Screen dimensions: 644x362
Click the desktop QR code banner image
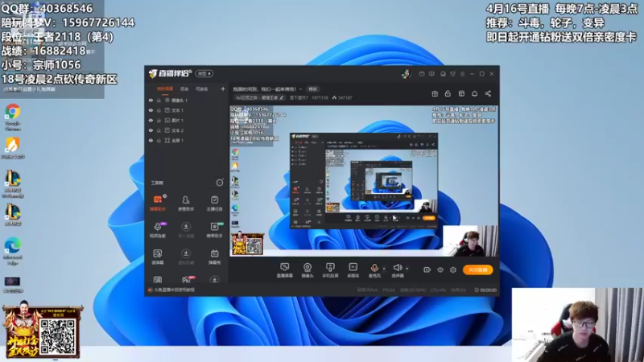pyautogui.click(x=42, y=331)
